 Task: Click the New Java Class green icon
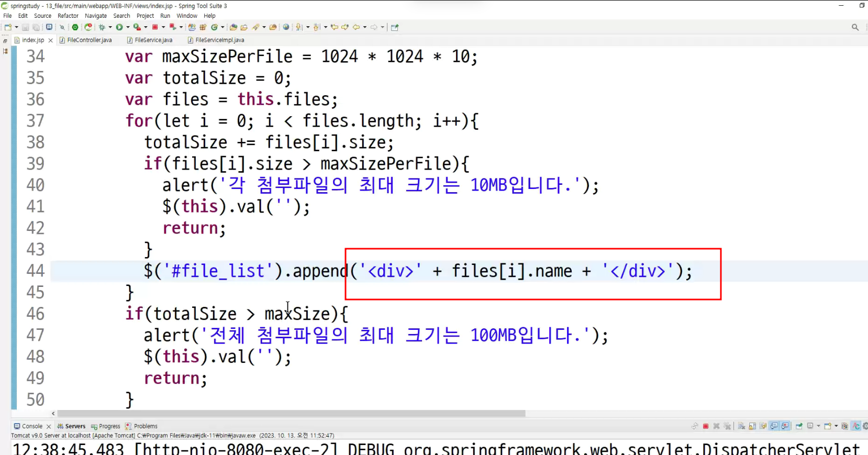pos(214,27)
